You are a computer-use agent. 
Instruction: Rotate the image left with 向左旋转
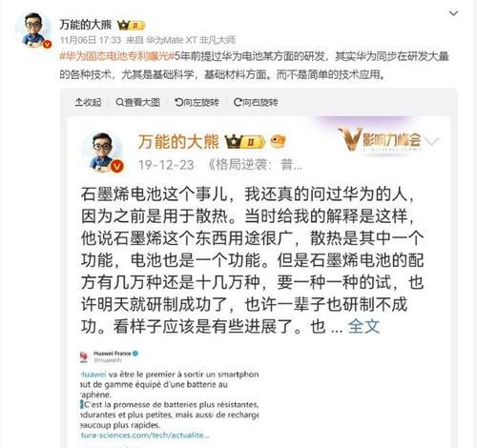pos(197,102)
